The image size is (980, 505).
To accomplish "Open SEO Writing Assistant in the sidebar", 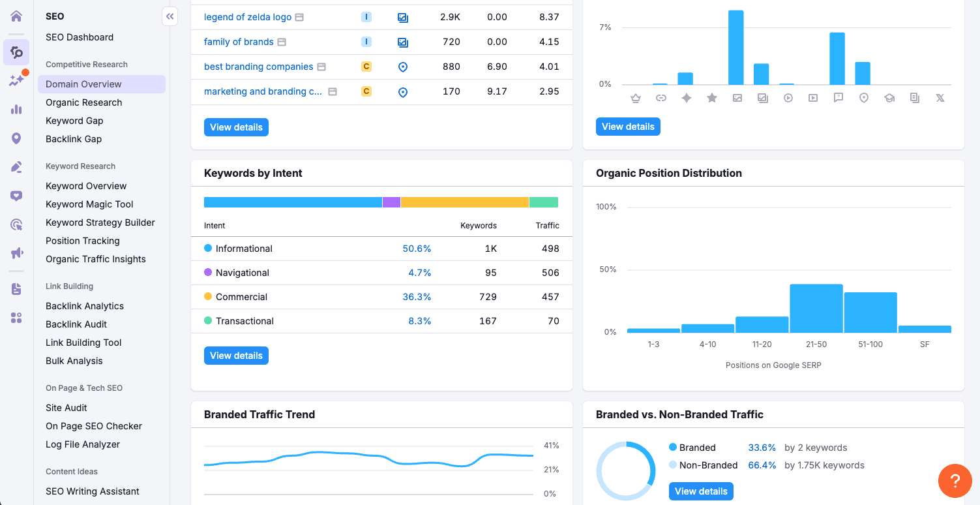I will [x=93, y=491].
